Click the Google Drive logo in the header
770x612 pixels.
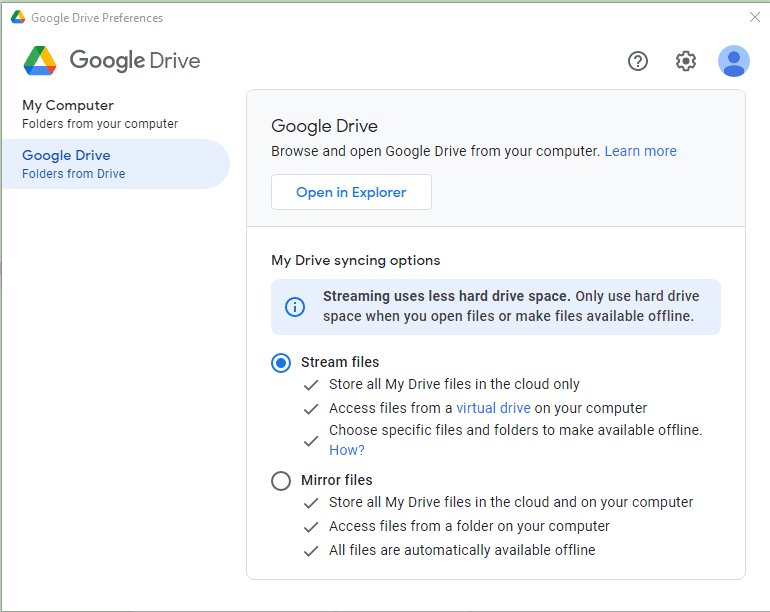pos(41,61)
